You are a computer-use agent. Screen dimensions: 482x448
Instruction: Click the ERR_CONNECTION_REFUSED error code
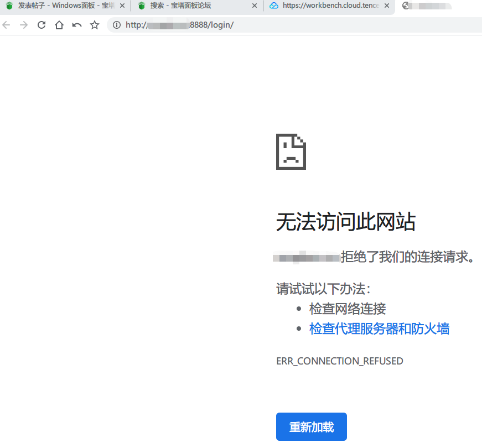(x=340, y=361)
